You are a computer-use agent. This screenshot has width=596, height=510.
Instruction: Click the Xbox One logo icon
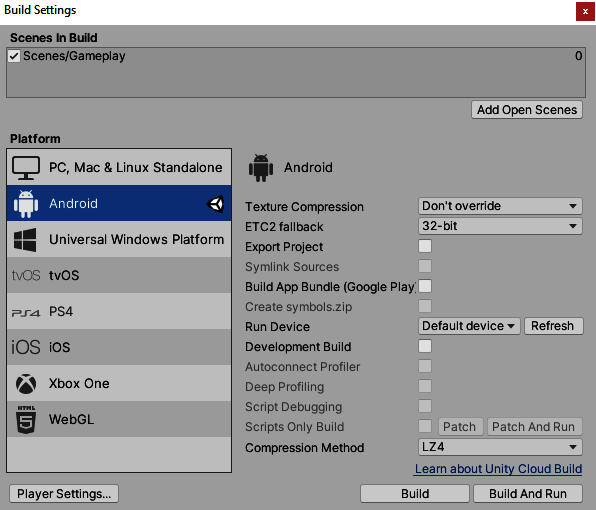26,383
